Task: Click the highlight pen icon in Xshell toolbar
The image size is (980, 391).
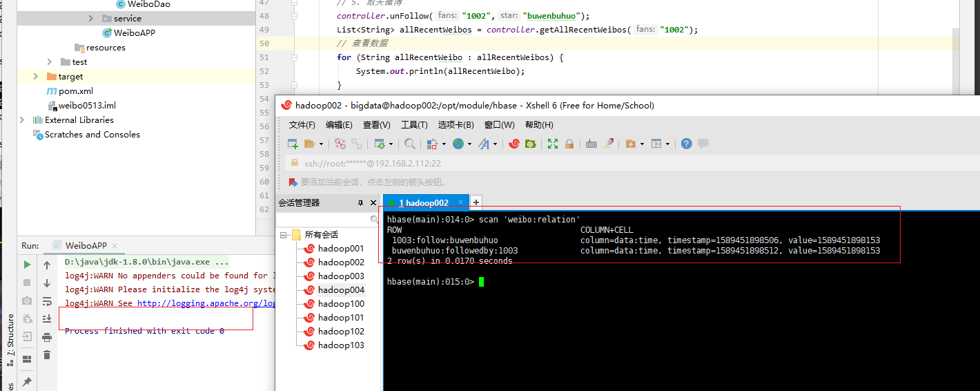Action: [608, 144]
